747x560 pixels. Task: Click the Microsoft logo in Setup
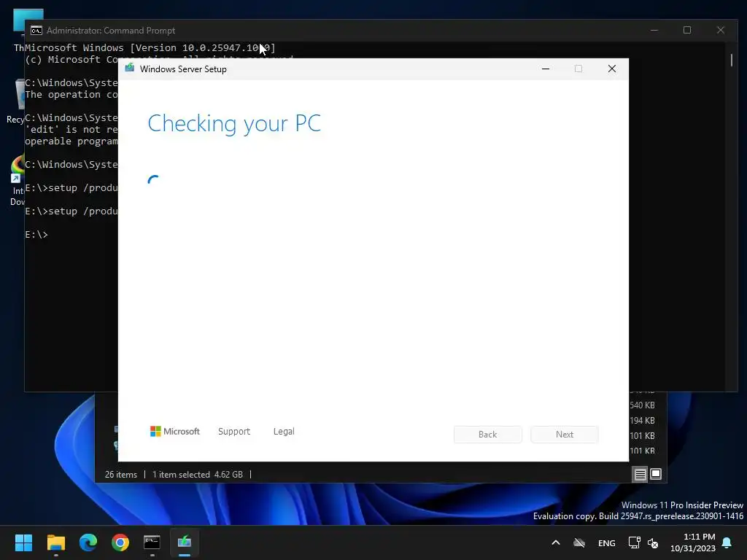point(175,432)
